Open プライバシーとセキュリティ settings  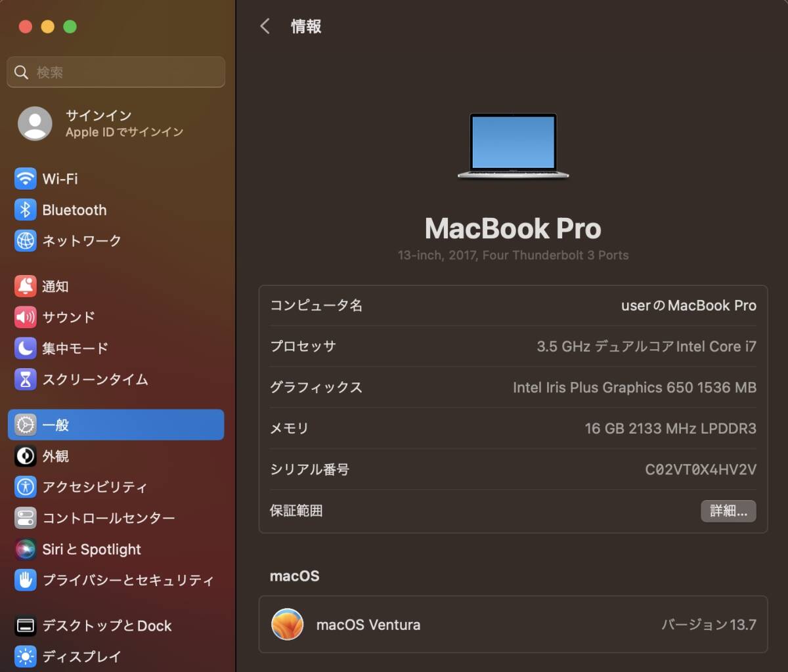[116, 580]
